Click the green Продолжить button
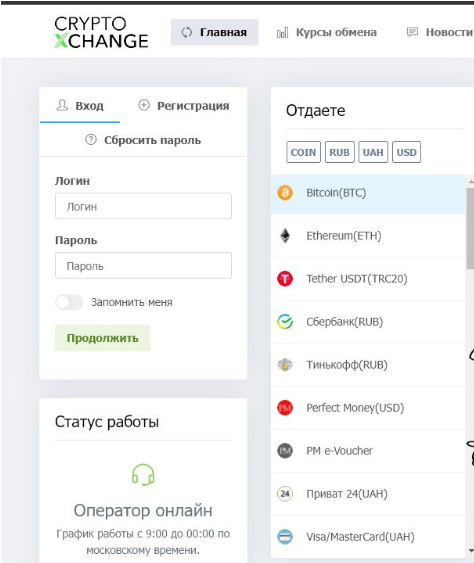This screenshot has width=474, height=563. pos(103,338)
